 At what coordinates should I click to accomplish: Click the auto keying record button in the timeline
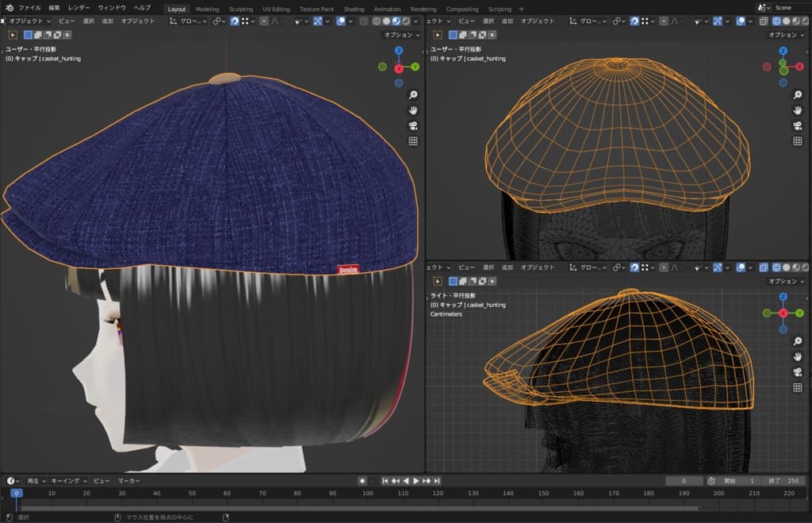tap(362, 481)
